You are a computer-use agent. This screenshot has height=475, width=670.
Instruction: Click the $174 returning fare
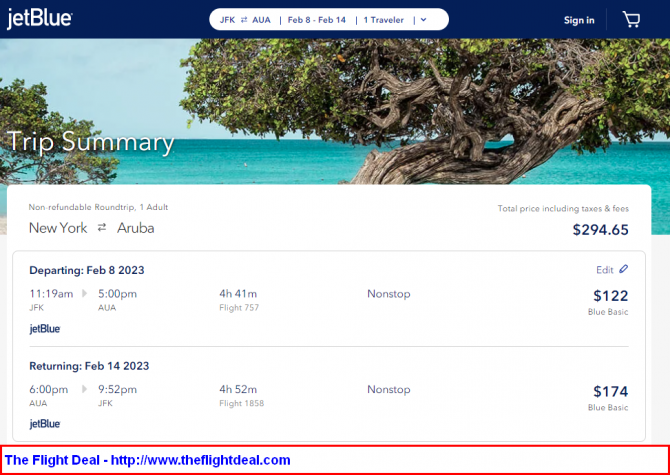tap(611, 391)
